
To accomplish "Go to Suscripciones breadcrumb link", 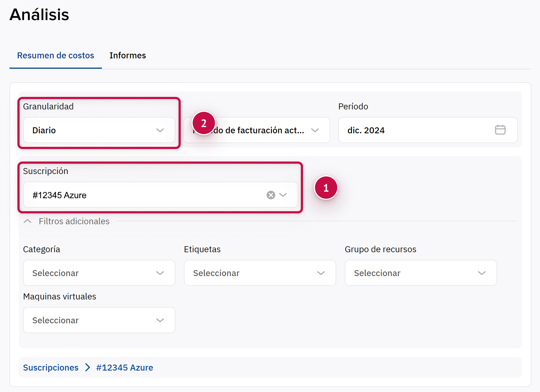I will click(51, 367).
